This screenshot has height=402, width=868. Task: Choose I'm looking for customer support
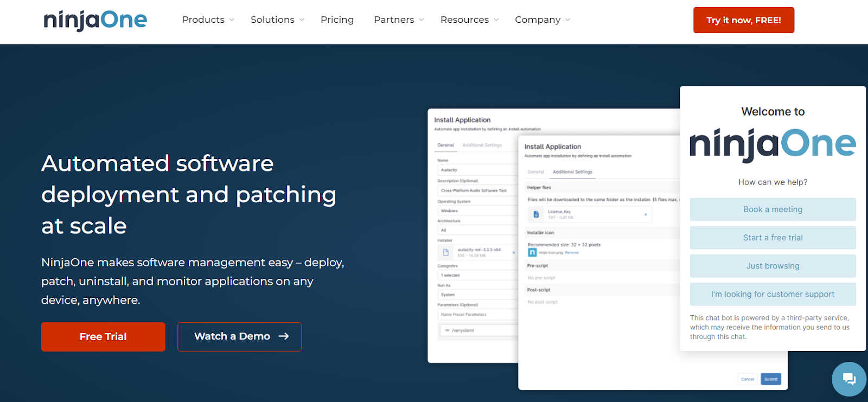[773, 294]
